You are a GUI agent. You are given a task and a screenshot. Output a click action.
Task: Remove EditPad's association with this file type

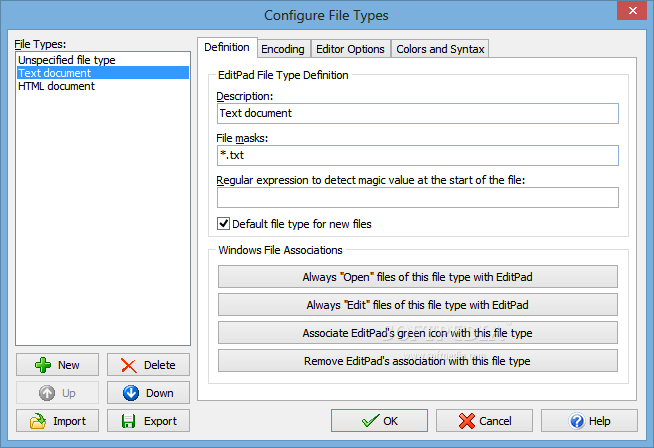pyautogui.click(x=418, y=360)
